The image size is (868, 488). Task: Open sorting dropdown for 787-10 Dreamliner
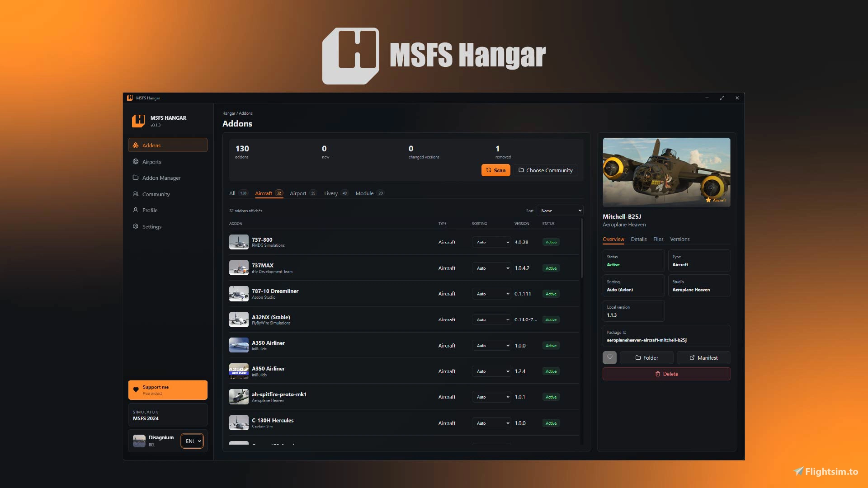(x=492, y=294)
